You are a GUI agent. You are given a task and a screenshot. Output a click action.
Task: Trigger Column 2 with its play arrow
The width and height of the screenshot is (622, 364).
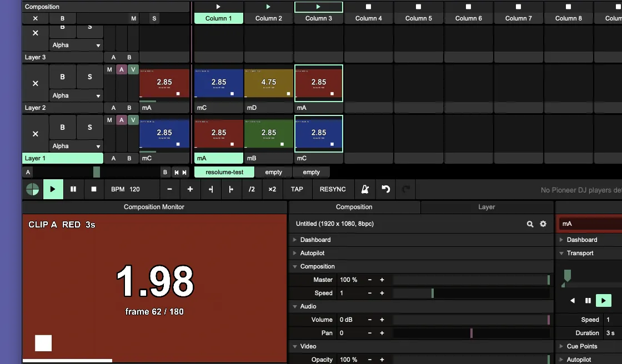click(x=268, y=7)
